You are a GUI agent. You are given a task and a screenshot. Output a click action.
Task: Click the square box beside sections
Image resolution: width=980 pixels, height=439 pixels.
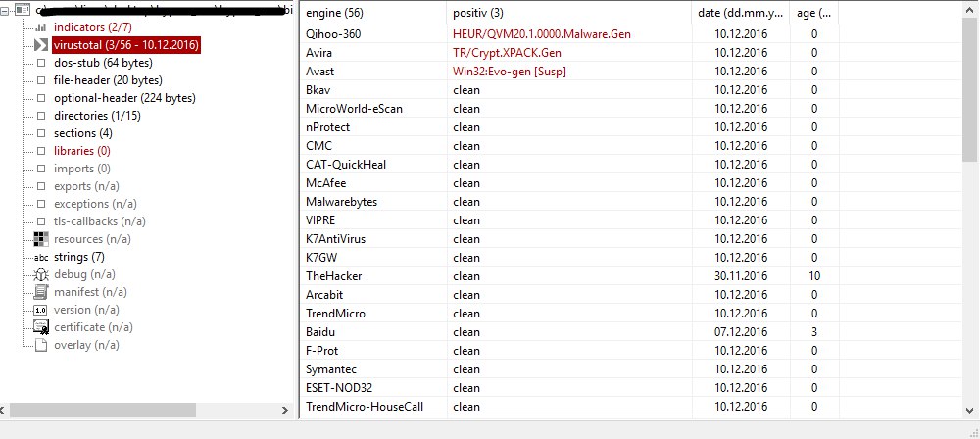pyautogui.click(x=41, y=133)
